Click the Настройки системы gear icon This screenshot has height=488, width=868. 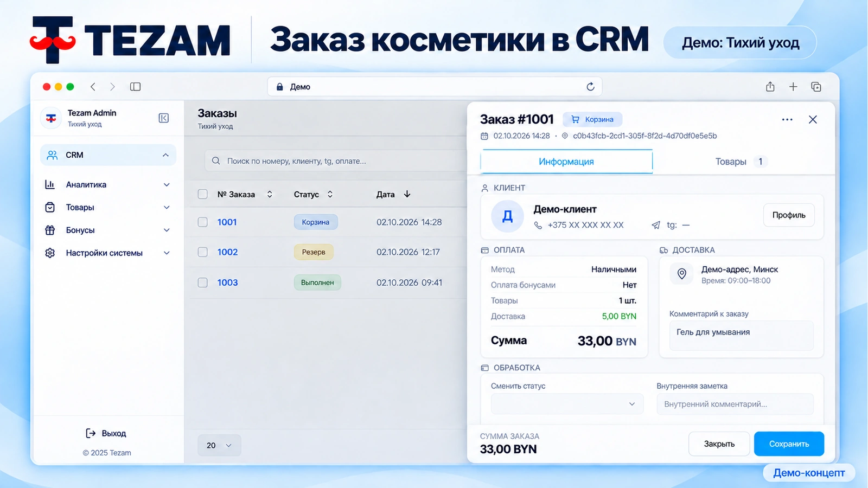pyautogui.click(x=50, y=253)
